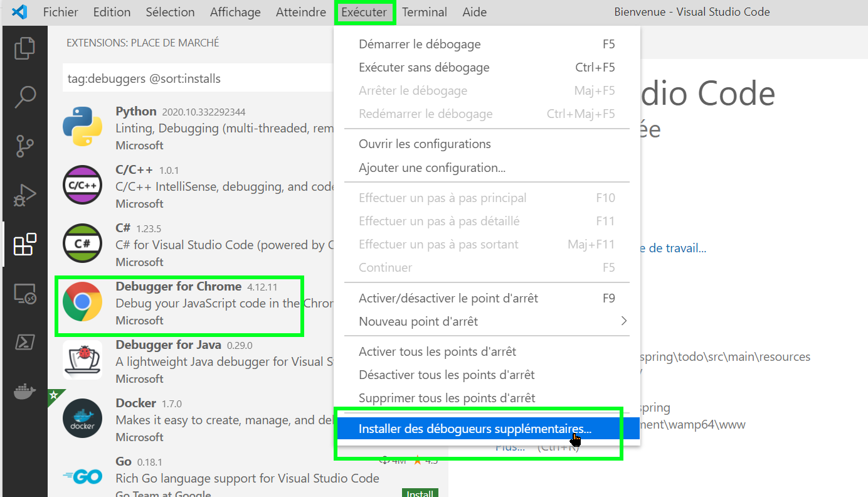Image resolution: width=868 pixels, height=497 pixels.
Task: Select the Extensions icon in activity bar
Action: 24,245
